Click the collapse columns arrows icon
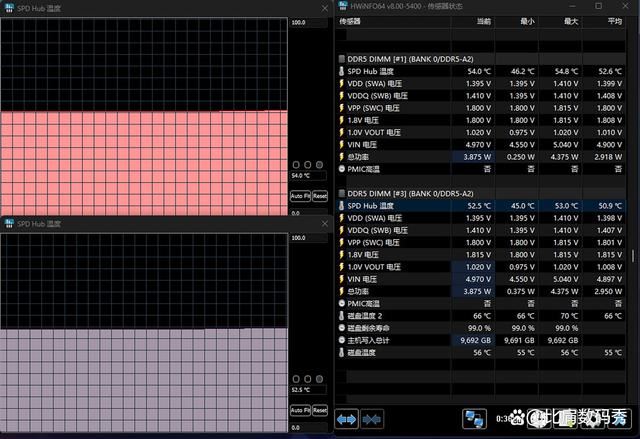The width and height of the screenshot is (640, 439). (x=372, y=418)
